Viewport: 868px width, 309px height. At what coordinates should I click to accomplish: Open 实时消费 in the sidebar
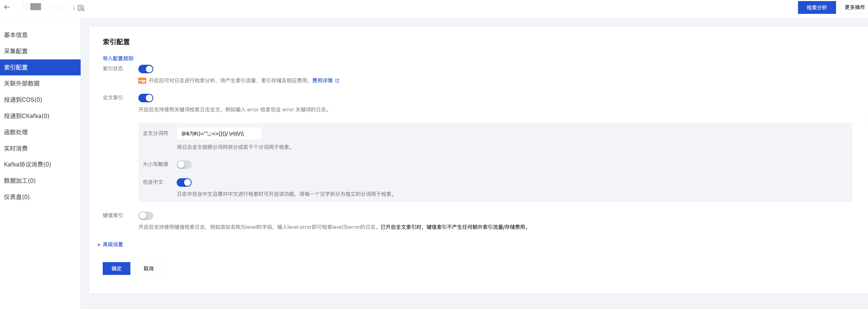[40, 148]
